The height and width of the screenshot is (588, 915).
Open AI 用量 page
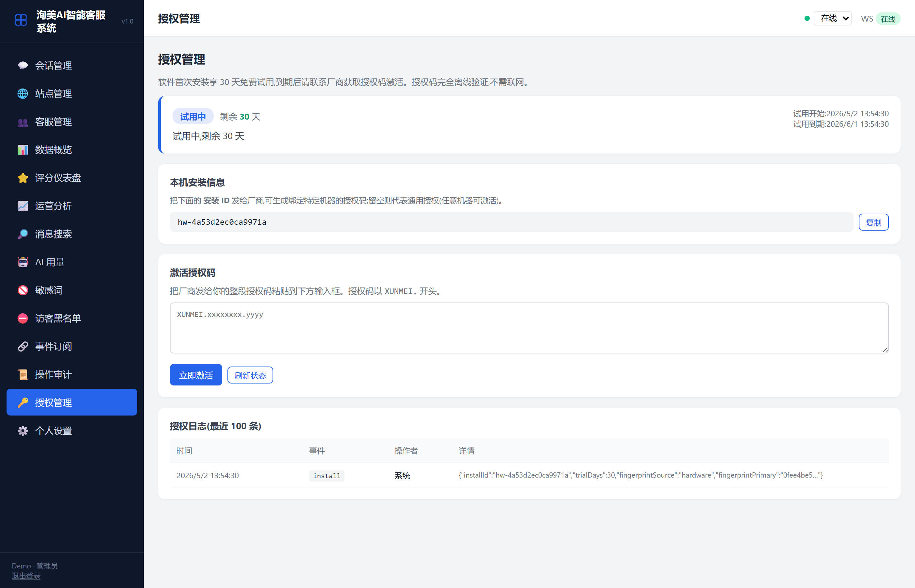pyautogui.click(x=72, y=262)
